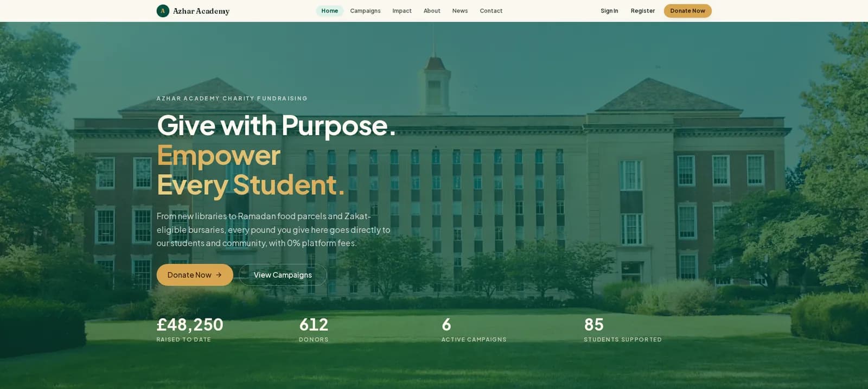Click the paragraph about Ramadan food parcels
The width and height of the screenshot is (868, 389).
(273, 229)
